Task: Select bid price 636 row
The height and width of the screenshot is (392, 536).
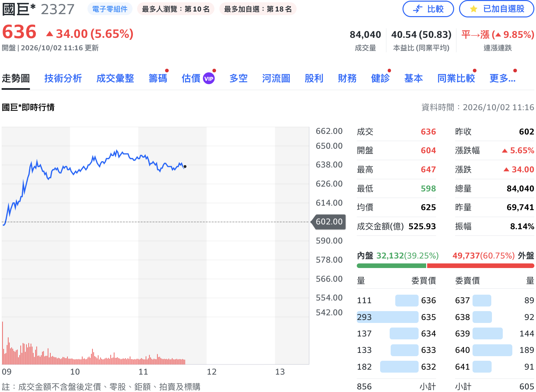Action: coord(396,300)
